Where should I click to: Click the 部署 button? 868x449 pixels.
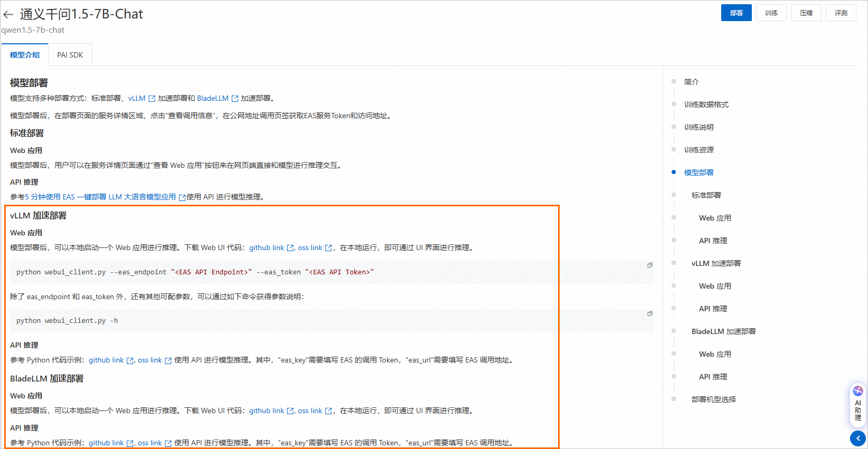[736, 13]
